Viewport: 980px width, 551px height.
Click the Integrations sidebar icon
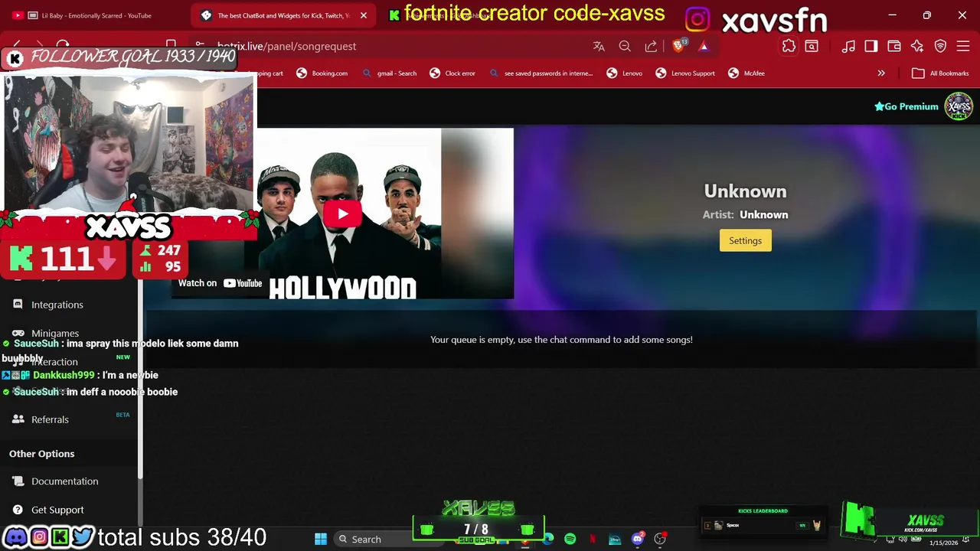coord(18,305)
